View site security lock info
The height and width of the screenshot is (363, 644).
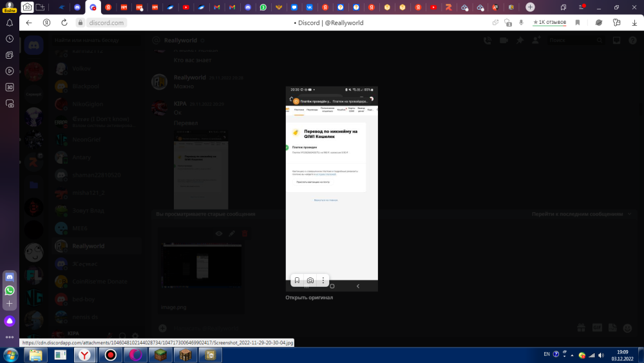point(80,23)
